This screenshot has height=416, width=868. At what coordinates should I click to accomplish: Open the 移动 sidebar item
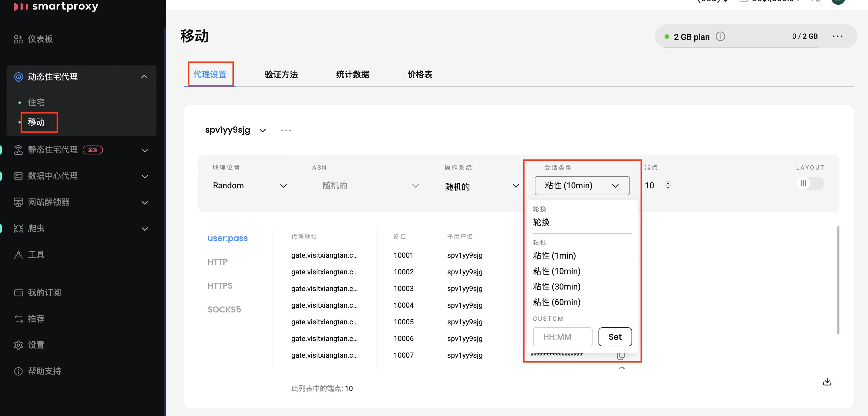[x=36, y=122]
